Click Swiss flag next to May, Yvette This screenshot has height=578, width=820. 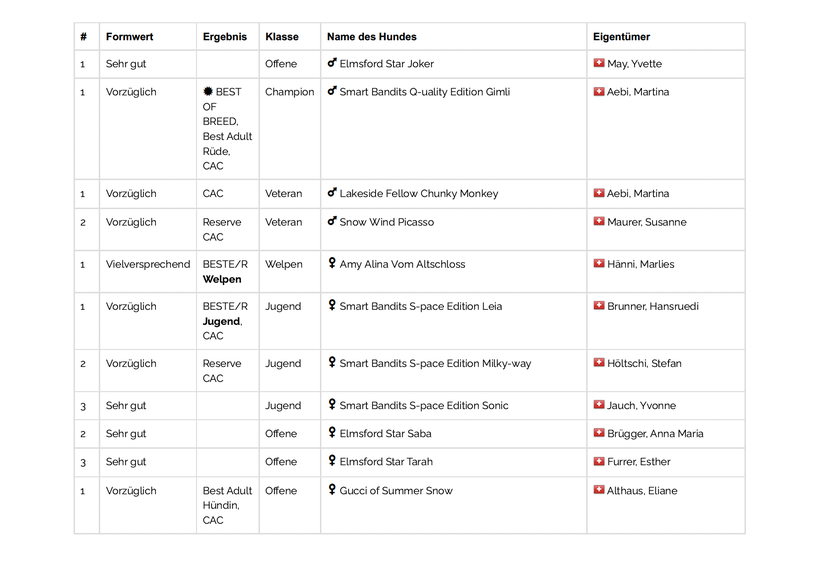599,63
